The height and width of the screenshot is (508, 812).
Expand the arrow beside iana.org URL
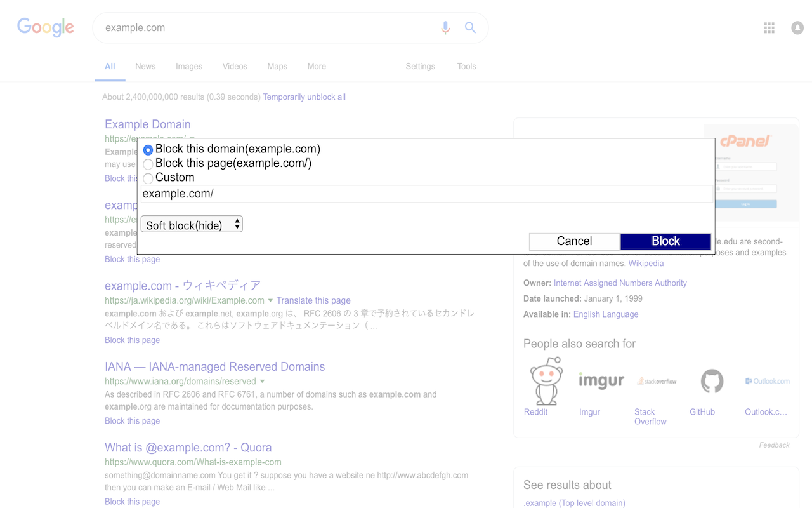click(x=262, y=381)
